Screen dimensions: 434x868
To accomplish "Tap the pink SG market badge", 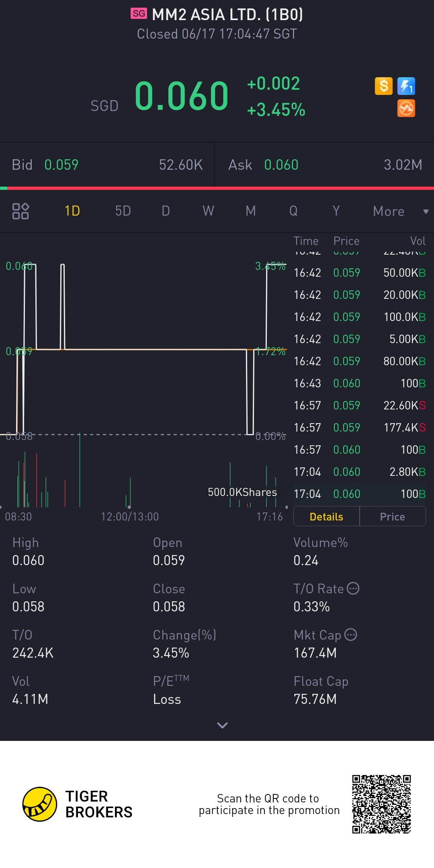I will (x=139, y=14).
